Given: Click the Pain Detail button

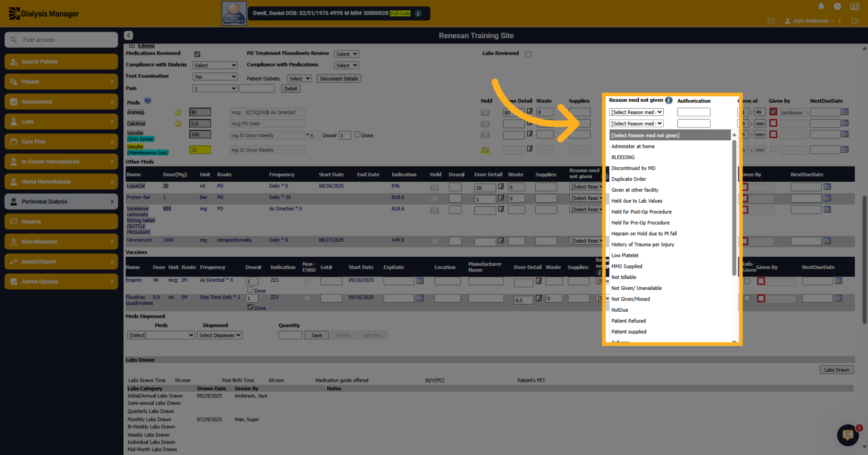Looking at the screenshot, I should click(290, 88).
